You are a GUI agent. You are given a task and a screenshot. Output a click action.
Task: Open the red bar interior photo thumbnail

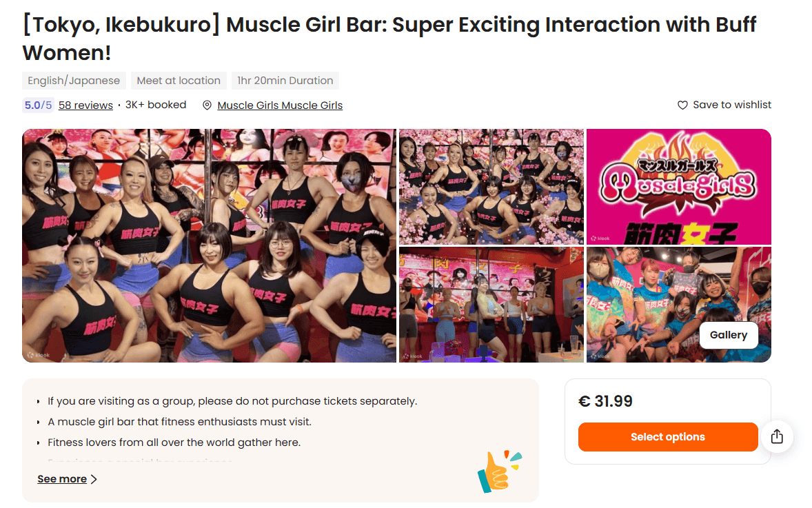491,305
